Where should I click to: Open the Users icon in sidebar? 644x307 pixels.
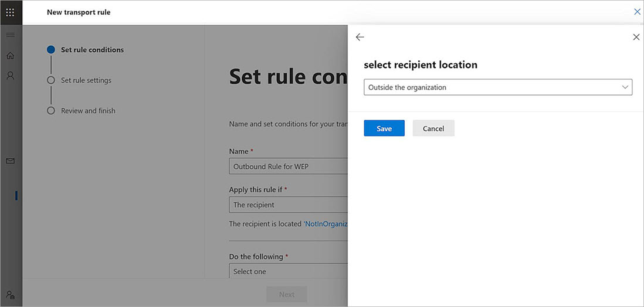[x=10, y=76]
